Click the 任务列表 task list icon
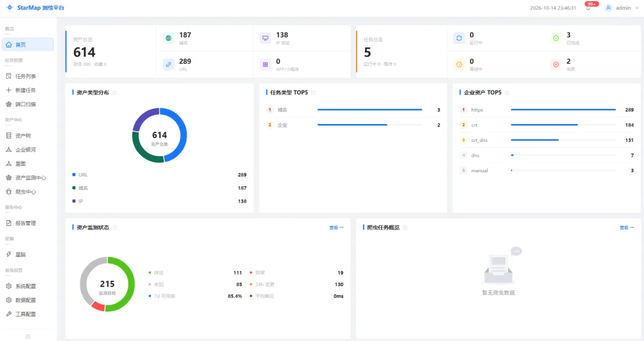 click(8, 76)
